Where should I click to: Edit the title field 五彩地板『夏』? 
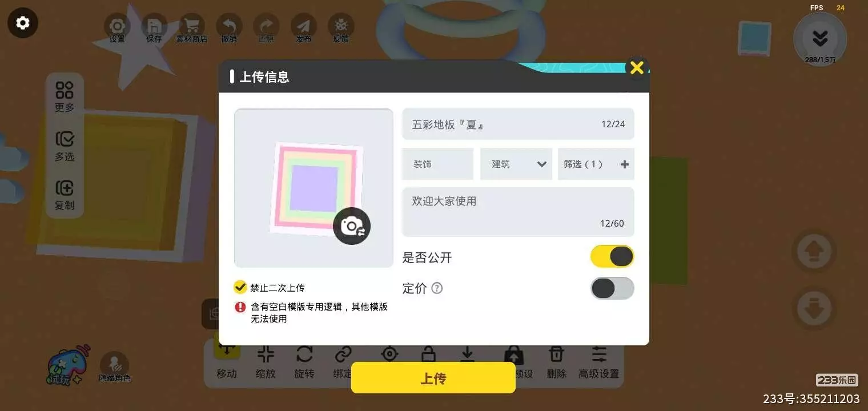518,124
